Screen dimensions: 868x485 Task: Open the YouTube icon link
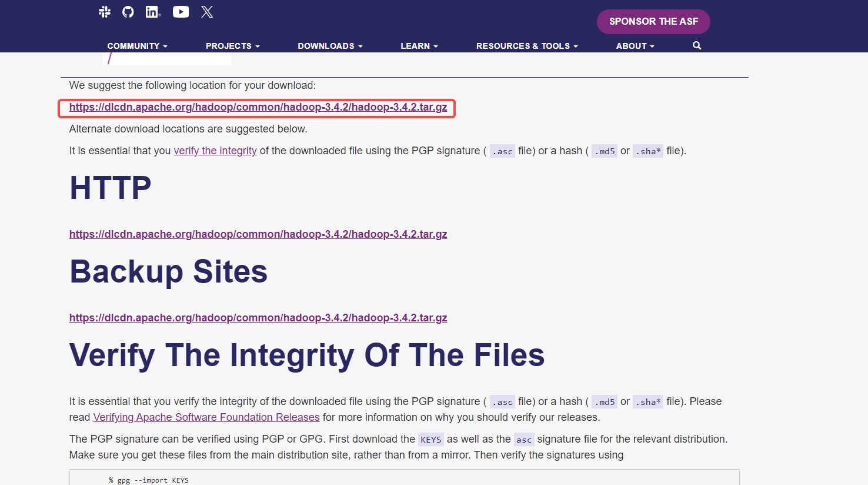(181, 12)
